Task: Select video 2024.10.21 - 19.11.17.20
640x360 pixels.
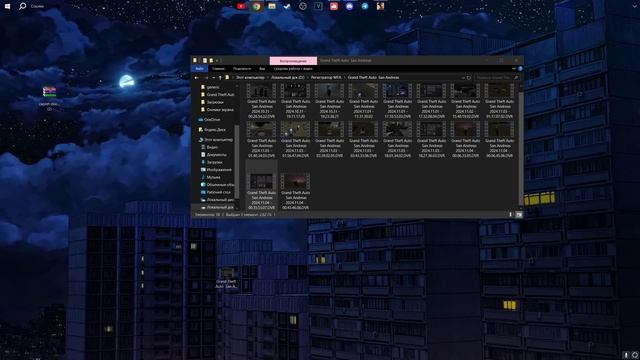Action: point(296,101)
